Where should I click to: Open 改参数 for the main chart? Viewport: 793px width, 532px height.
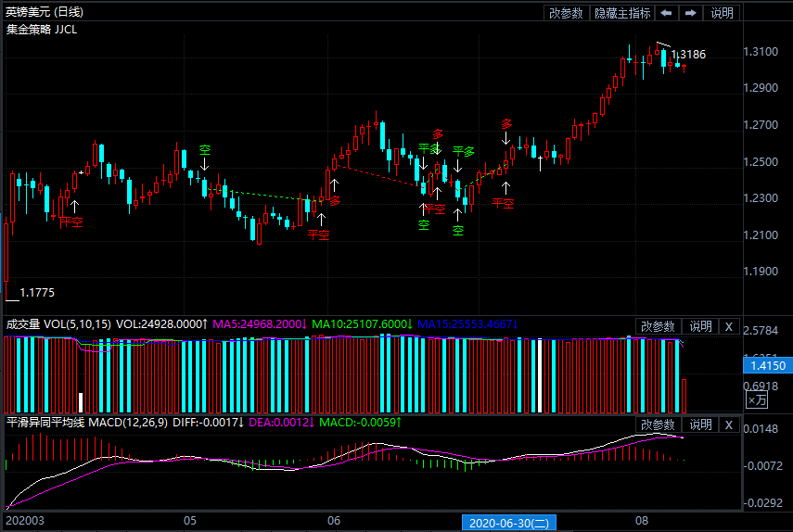tap(566, 13)
